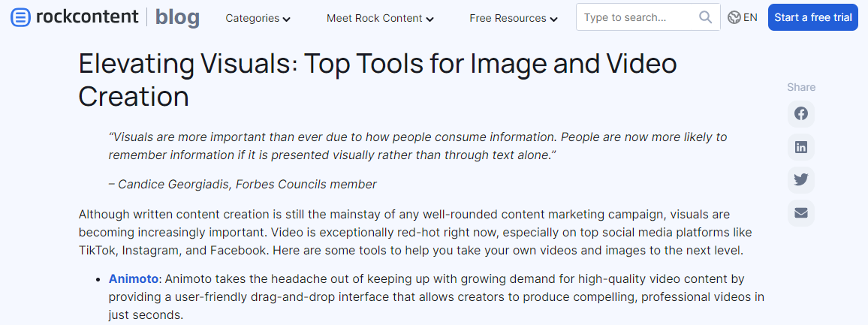868x325 pixels.
Task: Open the Categories menu
Action: click(x=258, y=18)
